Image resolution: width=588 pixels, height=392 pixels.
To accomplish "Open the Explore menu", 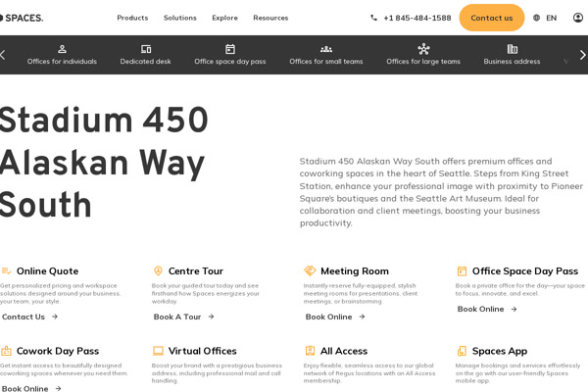I will coord(224,18).
